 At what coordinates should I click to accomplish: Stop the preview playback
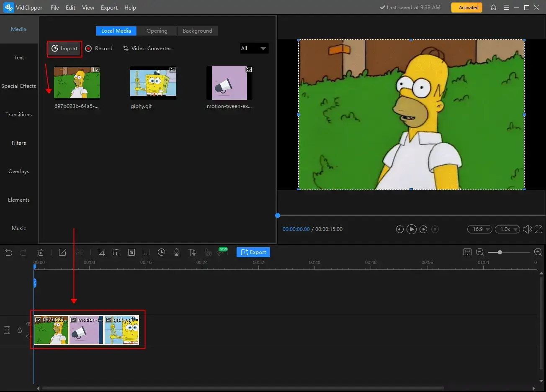pyautogui.click(x=435, y=229)
